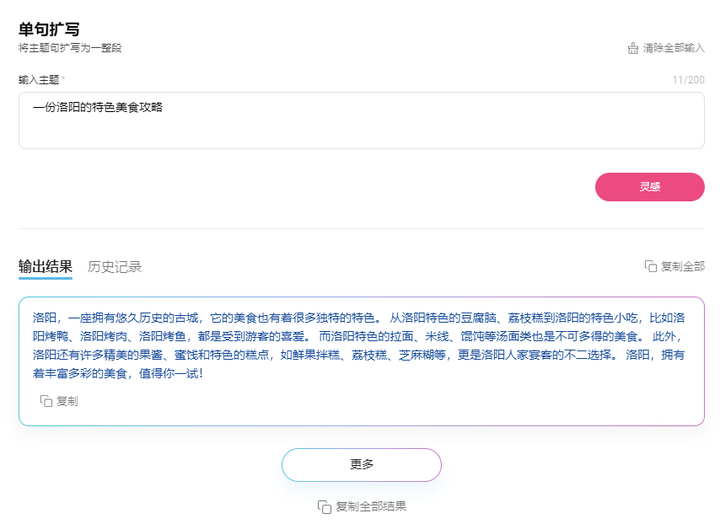Switch to the 历史记录 tab
The height and width of the screenshot is (524, 720).
point(114,267)
